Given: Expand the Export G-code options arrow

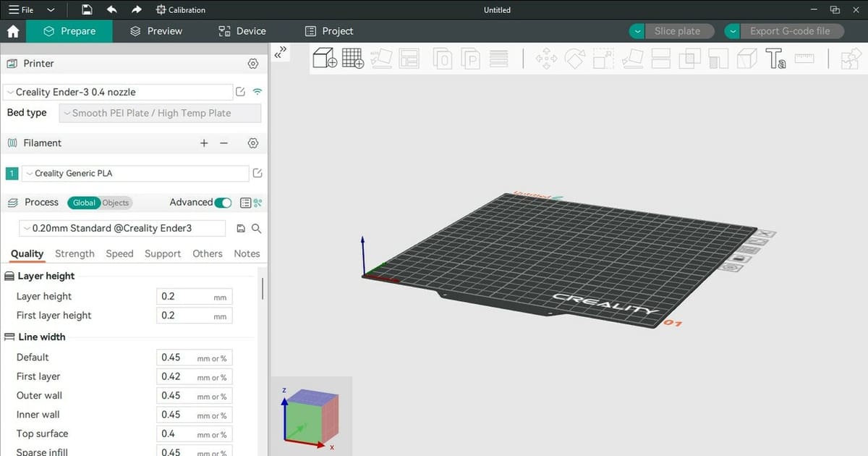Looking at the screenshot, I should pyautogui.click(x=732, y=31).
